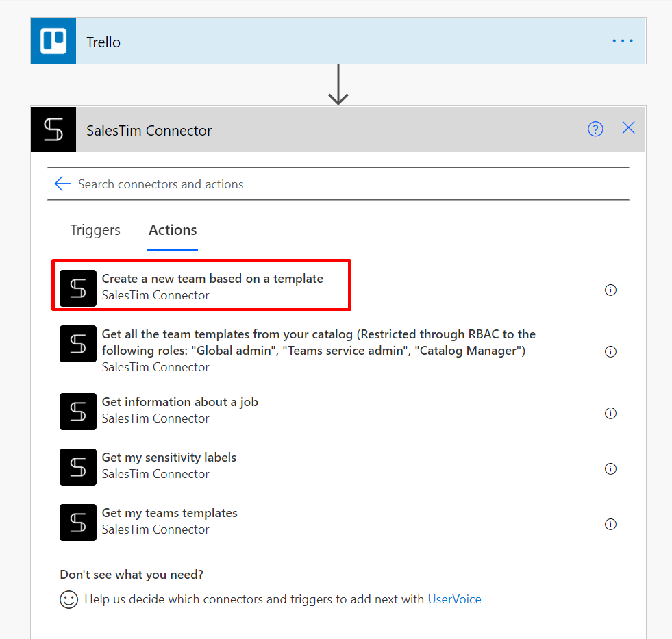Viewport: 672px width, 639px height.
Task: Open the Trello step ellipsis menu
Action: [x=622, y=41]
